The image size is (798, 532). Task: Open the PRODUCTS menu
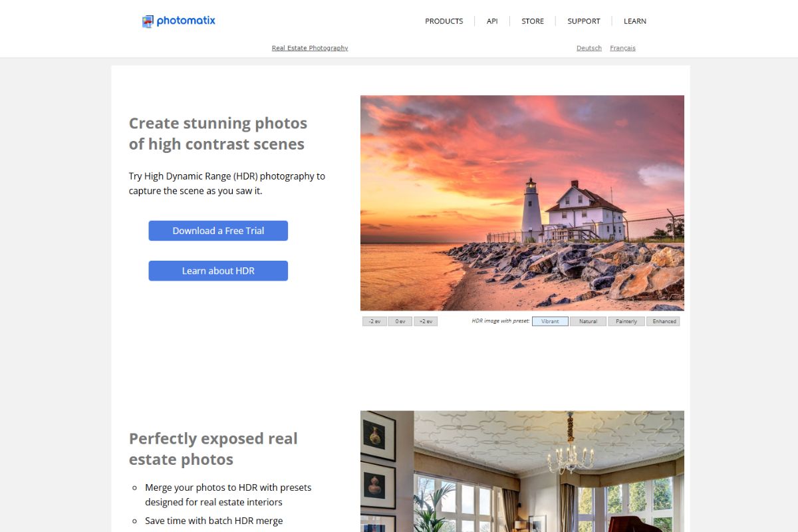pos(444,21)
